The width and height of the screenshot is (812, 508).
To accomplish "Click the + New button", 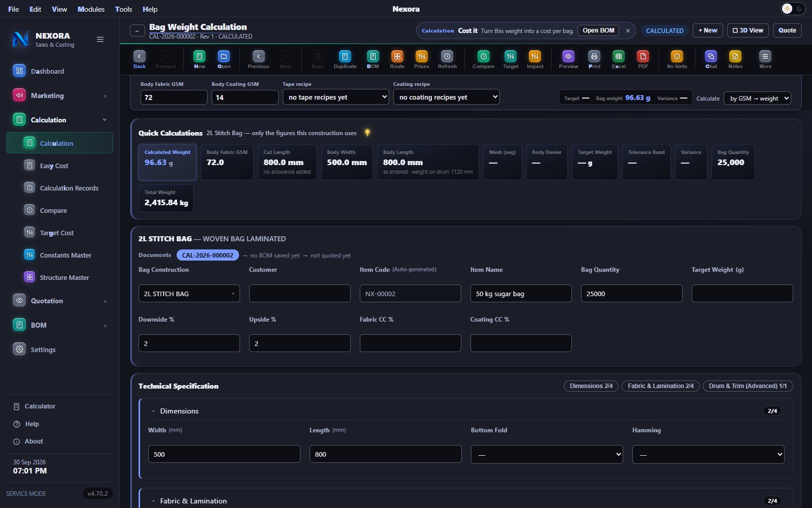I will pos(708,30).
